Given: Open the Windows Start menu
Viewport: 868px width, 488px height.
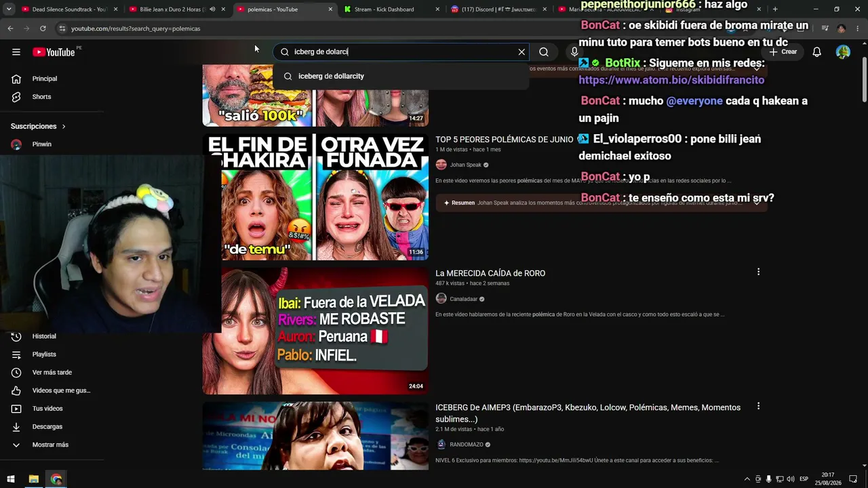Looking at the screenshot, I should [11, 479].
